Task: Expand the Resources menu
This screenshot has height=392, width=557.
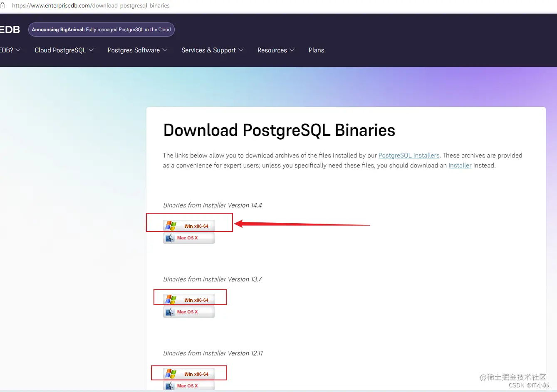Action: pos(276,50)
